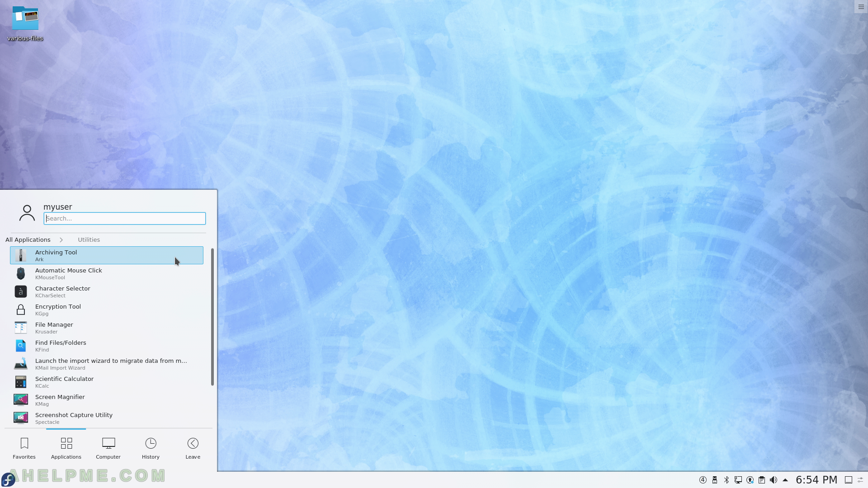Open the clipboard tray icon
Viewport: 868px width, 488px height.
762,480
